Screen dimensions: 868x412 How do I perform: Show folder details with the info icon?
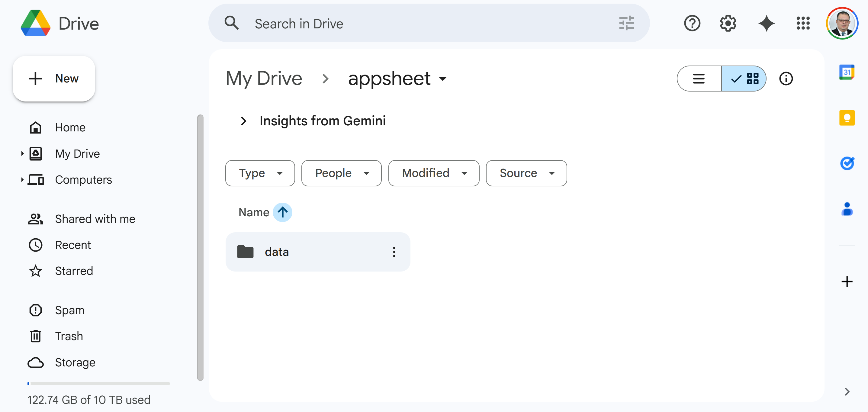(x=786, y=78)
